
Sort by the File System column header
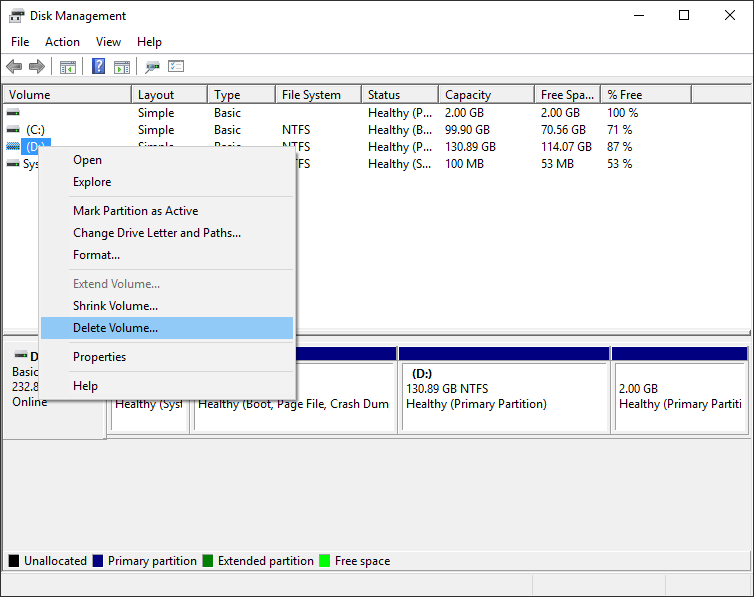[311, 95]
